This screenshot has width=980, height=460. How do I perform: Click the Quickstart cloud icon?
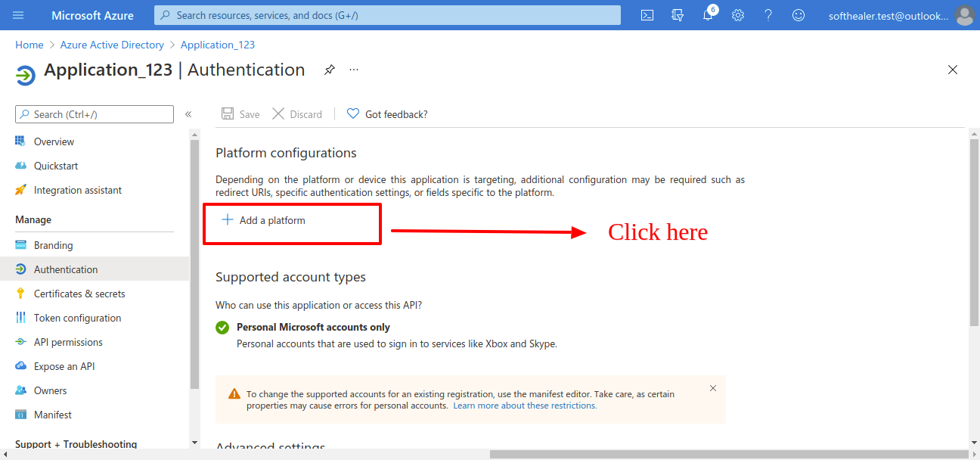pyautogui.click(x=20, y=166)
